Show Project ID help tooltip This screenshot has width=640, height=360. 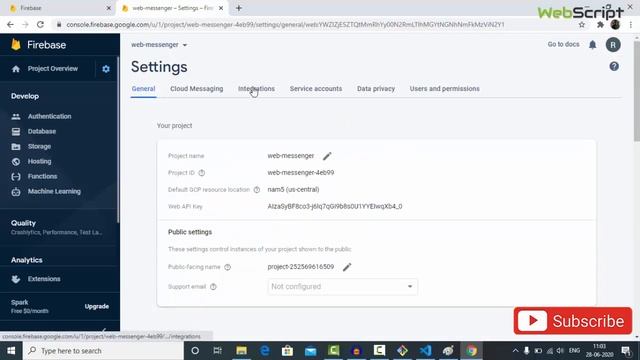(202, 173)
